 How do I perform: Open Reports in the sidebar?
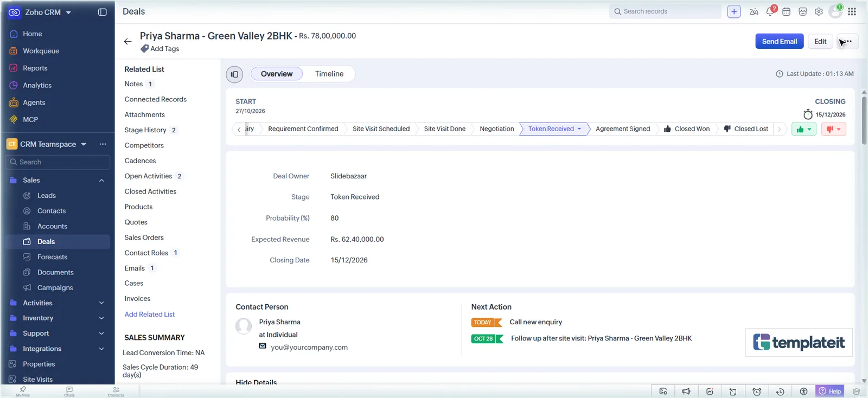[x=35, y=68]
